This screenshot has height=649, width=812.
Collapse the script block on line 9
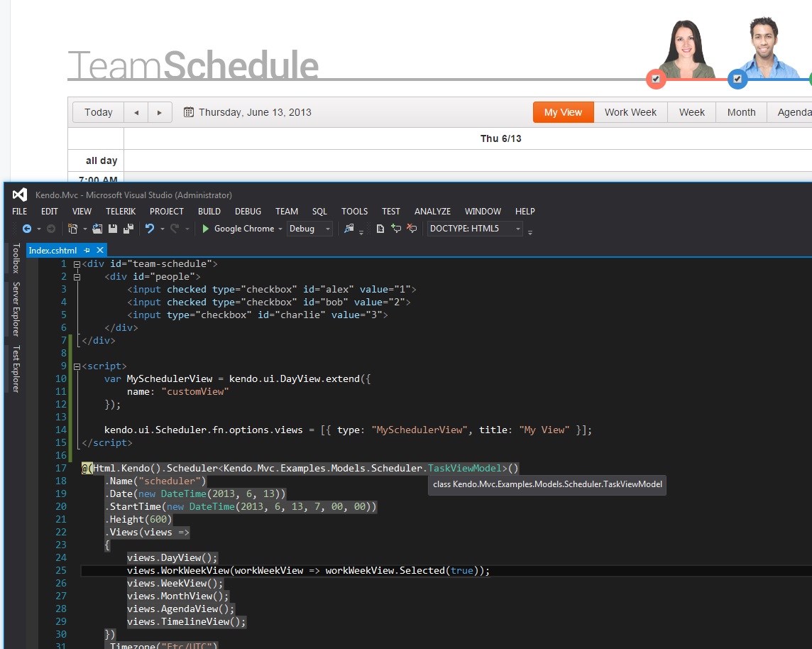(77, 366)
